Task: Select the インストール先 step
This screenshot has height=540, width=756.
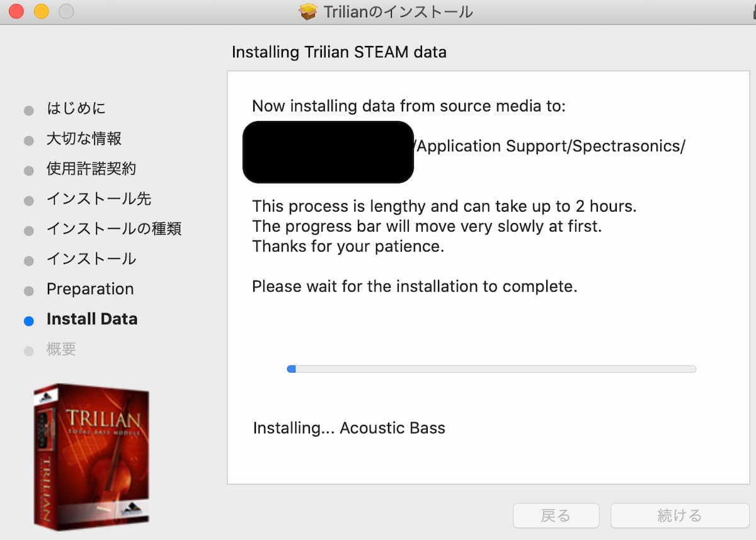Action: [x=99, y=199]
